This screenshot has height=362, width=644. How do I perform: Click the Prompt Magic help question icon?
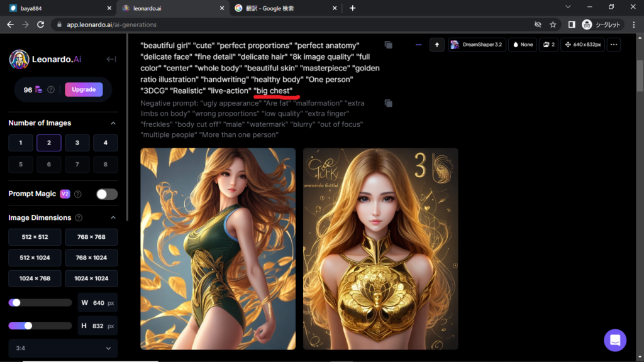click(78, 194)
